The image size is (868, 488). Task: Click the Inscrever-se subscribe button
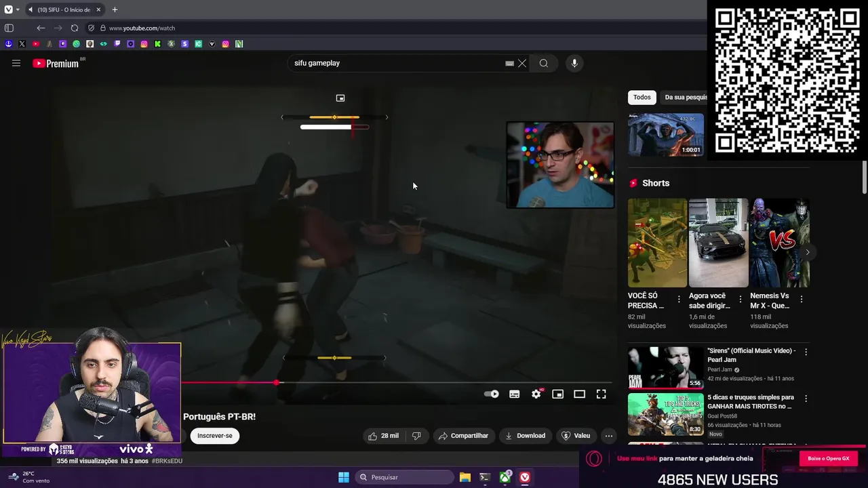[x=215, y=436]
